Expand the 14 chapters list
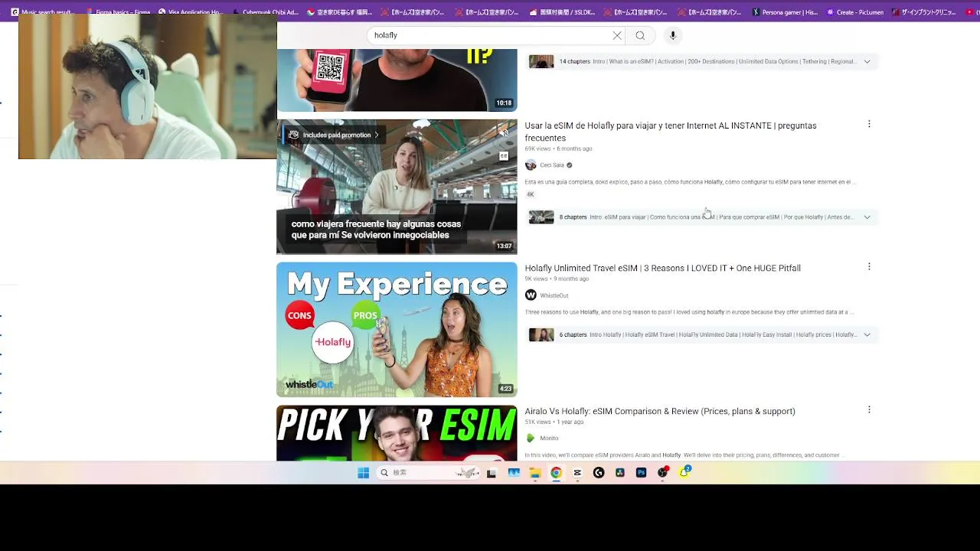The height and width of the screenshot is (551, 980). [x=867, y=61]
